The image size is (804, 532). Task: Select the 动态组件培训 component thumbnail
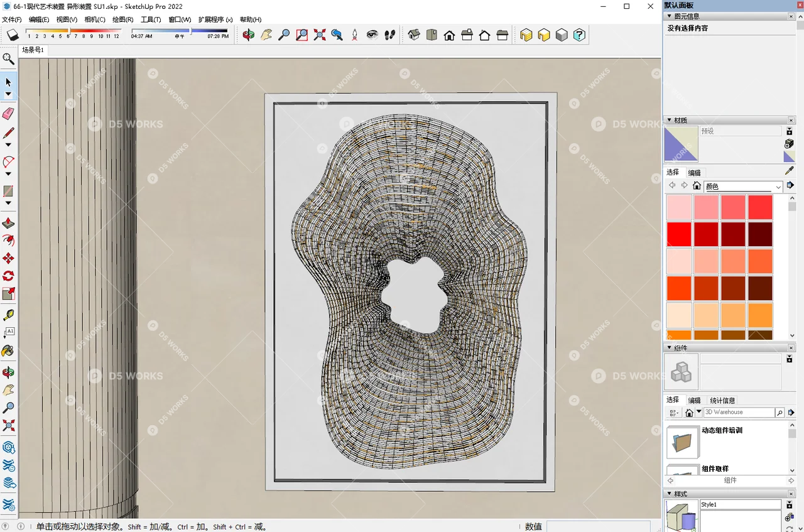682,442
